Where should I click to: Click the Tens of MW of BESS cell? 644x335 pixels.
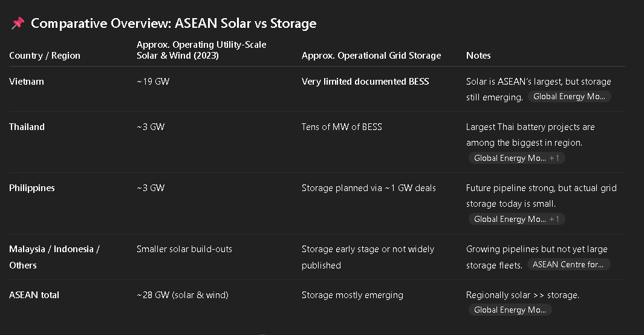point(342,127)
